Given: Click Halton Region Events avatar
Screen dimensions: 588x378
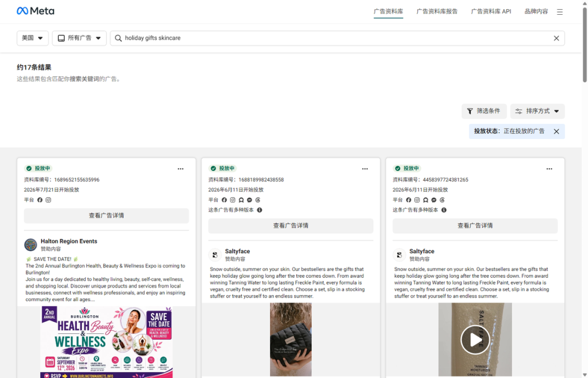Looking at the screenshot, I should point(30,245).
